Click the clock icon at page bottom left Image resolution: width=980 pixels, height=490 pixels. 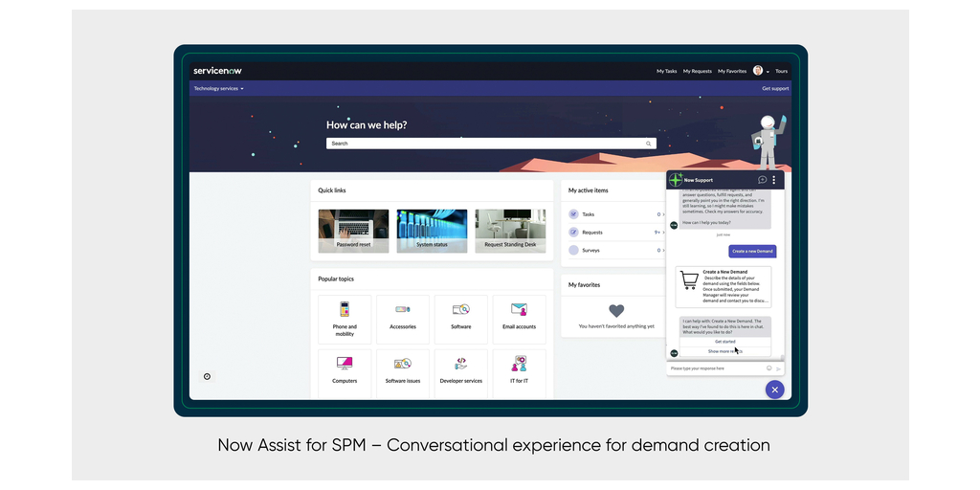pyautogui.click(x=207, y=376)
